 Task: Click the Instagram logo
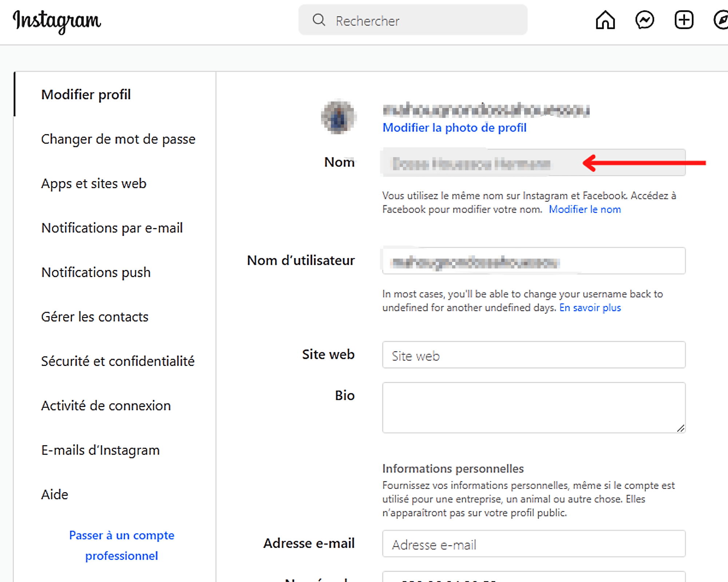[57, 21]
